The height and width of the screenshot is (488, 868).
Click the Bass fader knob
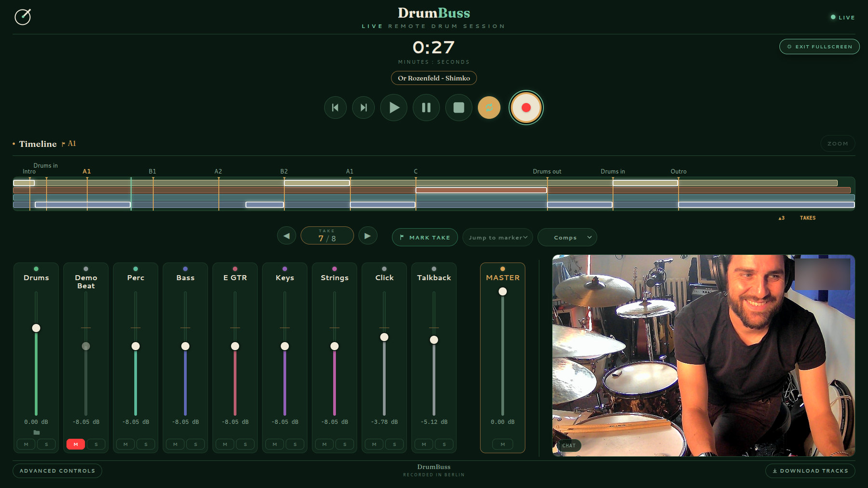pos(185,346)
